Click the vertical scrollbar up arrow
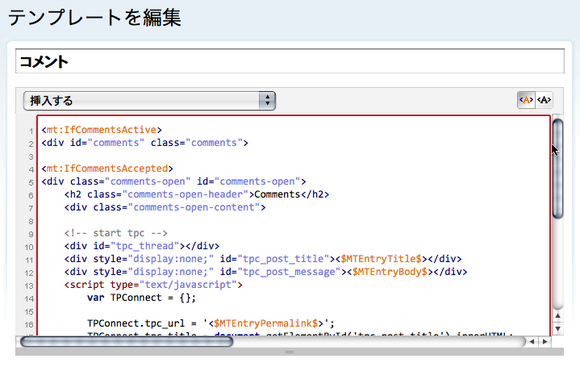Image resolution: width=580 pixels, height=367 pixels. [558, 316]
